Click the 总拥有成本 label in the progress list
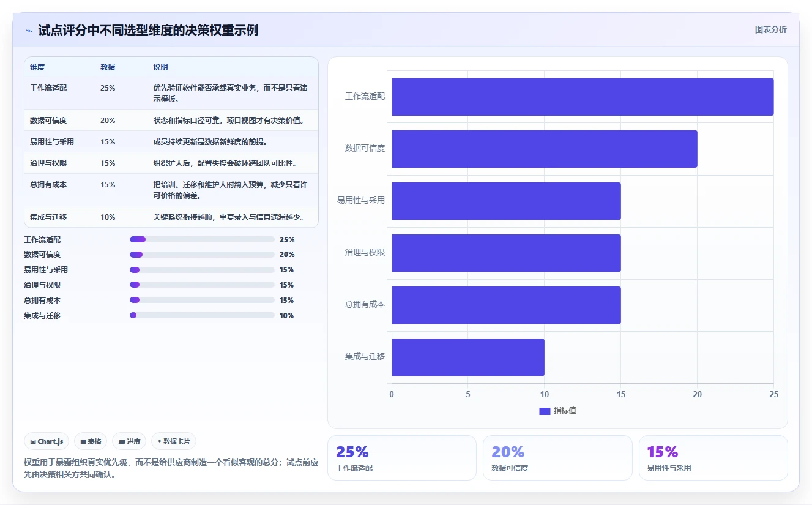This screenshot has height=505, width=812. coord(42,301)
